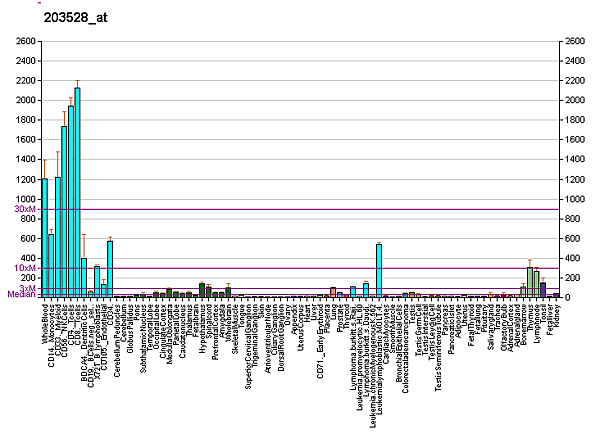Select the CD34 cyan bar

click(x=110, y=268)
